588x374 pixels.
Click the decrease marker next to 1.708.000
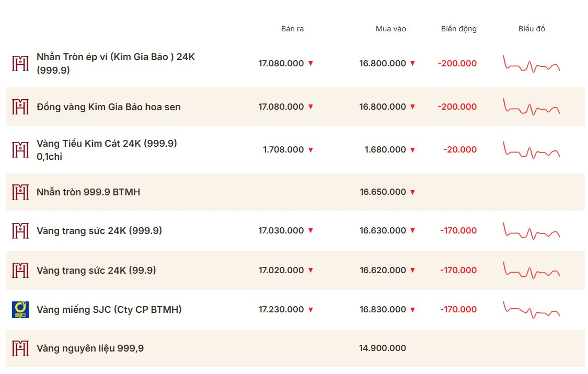click(311, 149)
